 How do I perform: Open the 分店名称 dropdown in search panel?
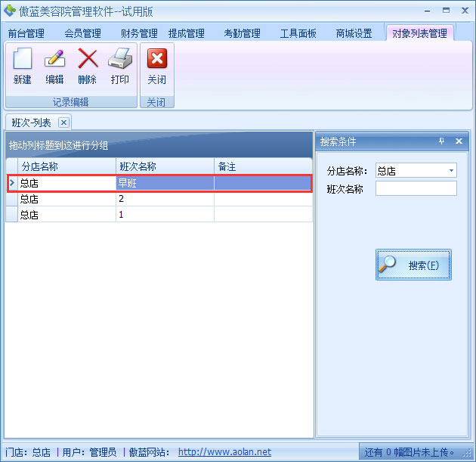(x=452, y=171)
